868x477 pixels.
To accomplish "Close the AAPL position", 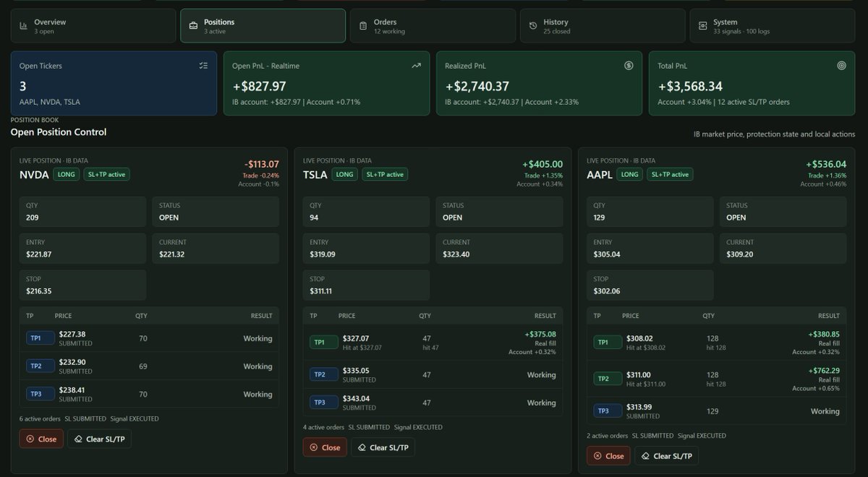I will pyautogui.click(x=608, y=456).
